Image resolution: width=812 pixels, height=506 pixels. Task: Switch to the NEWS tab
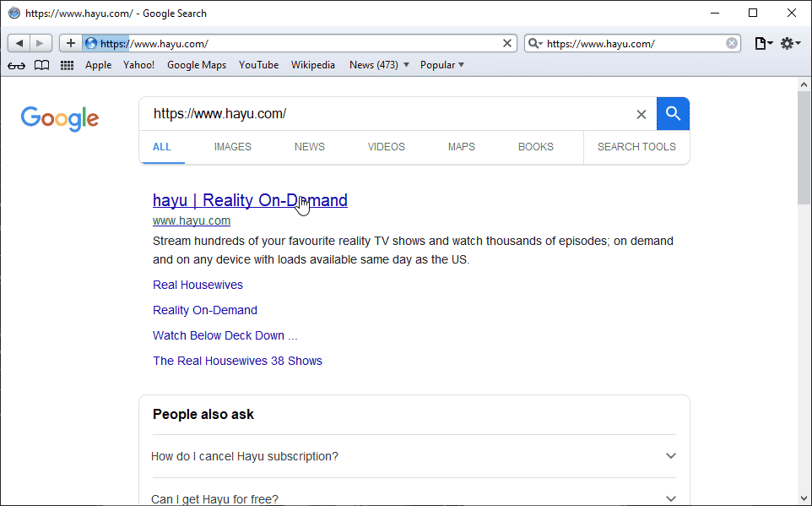[x=310, y=147]
